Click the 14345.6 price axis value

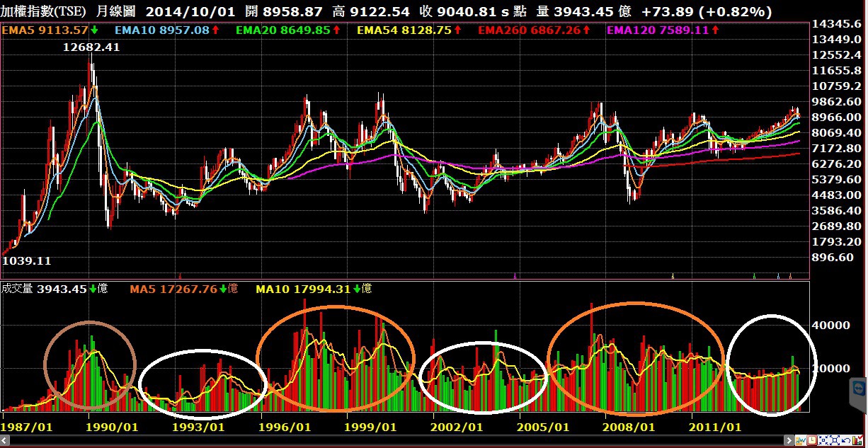(x=836, y=24)
